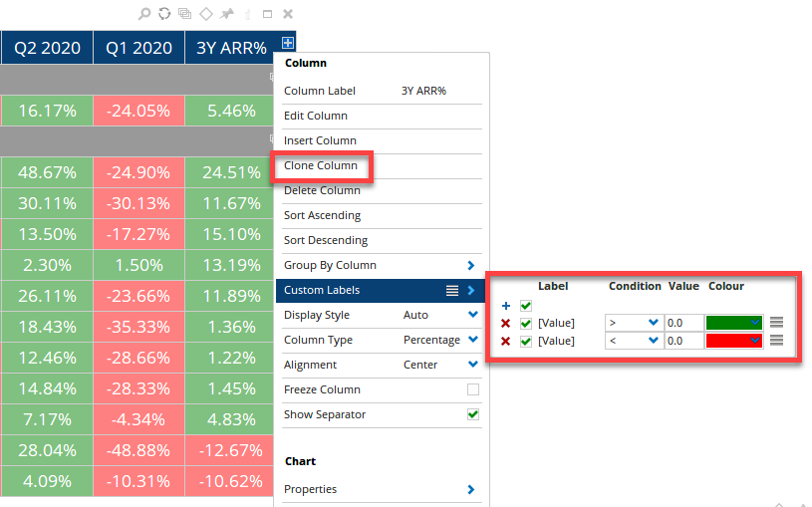This screenshot has width=812, height=507.
Task: Click the plus icon on 3Y ARR% header
Action: (288, 43)
